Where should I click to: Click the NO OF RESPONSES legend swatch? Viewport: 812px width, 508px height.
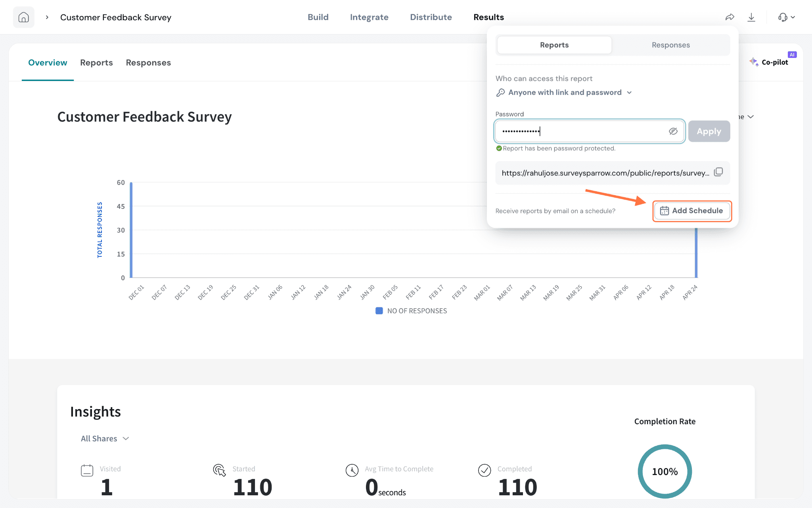coord(379,311)
